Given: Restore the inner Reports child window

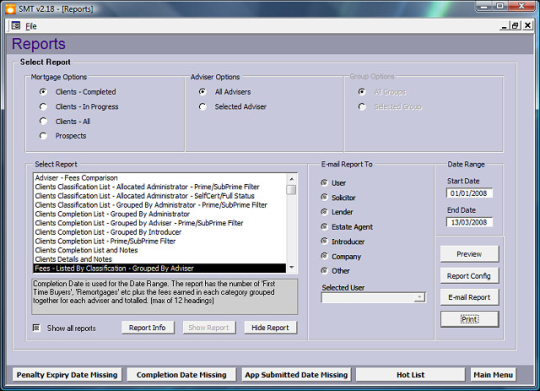Looking at the screenshot, I should click(515, 26).
